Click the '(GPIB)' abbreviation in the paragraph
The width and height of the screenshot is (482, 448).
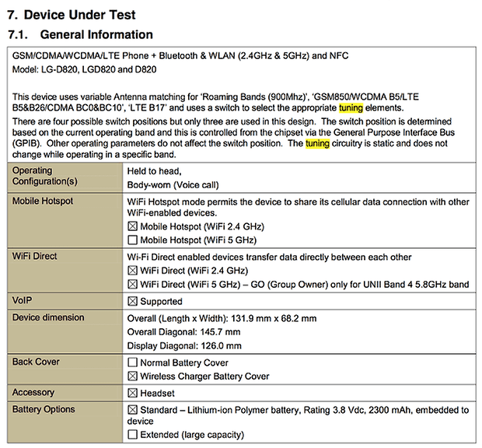tap(26, 144)
